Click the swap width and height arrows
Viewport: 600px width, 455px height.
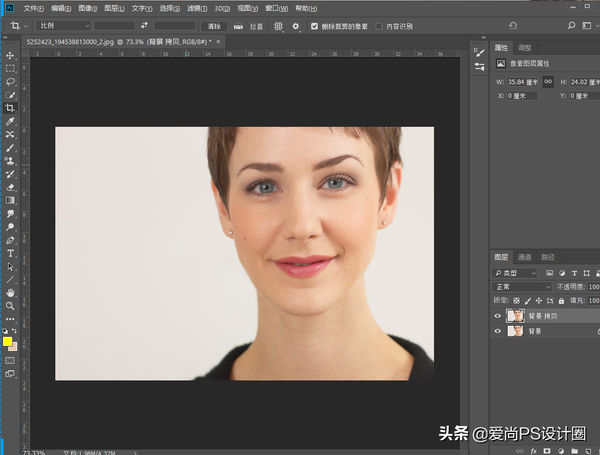(x=144, y=25)
